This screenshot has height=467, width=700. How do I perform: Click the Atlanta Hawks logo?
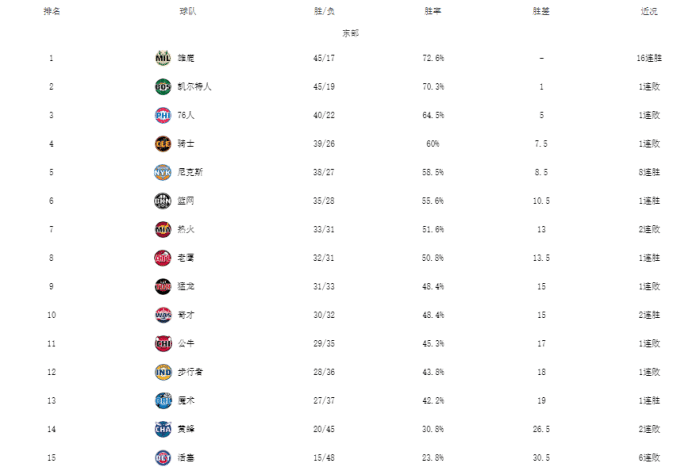coord(163,258)
